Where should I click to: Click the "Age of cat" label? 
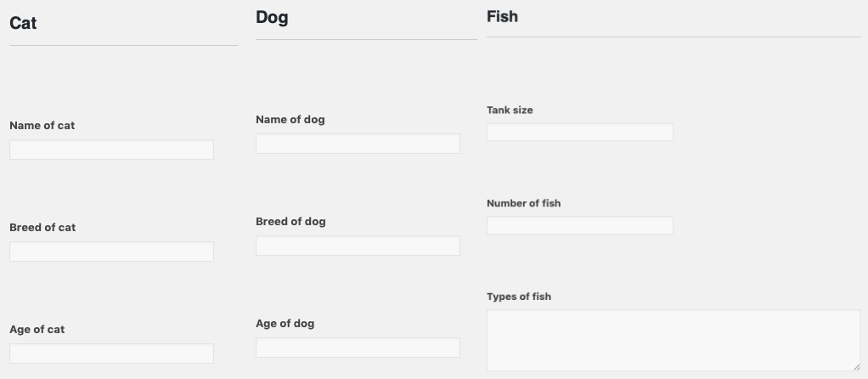click(x=37, y=330)
